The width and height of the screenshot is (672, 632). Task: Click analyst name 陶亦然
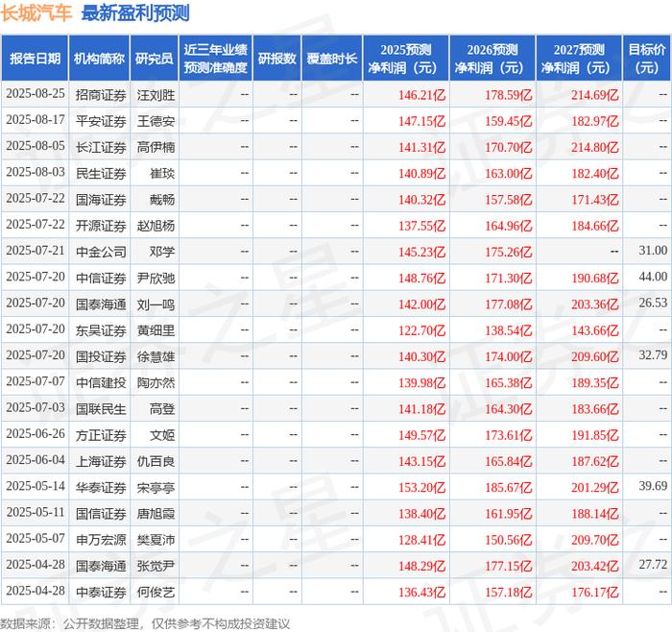coord(156,383)
